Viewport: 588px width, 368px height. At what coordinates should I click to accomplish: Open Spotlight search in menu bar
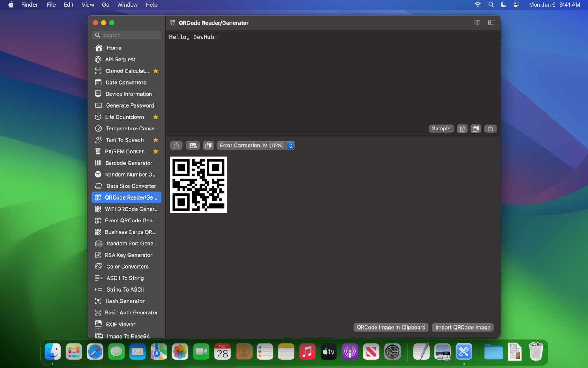(491, 4)
